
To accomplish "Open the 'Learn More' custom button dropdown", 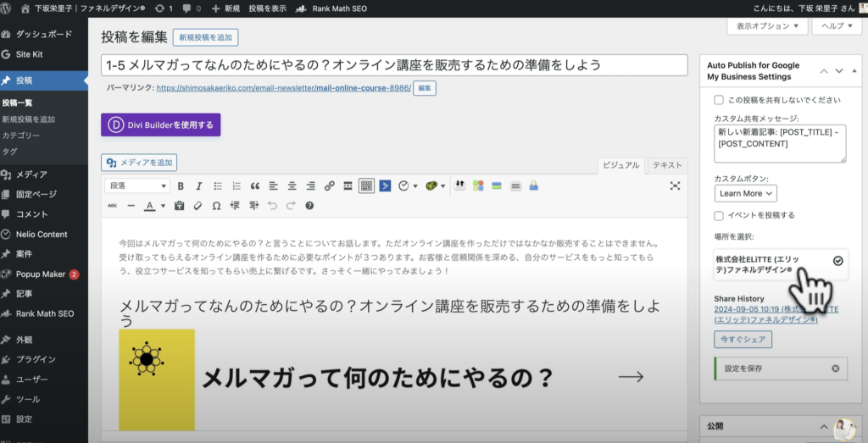I will coord(745,193).
